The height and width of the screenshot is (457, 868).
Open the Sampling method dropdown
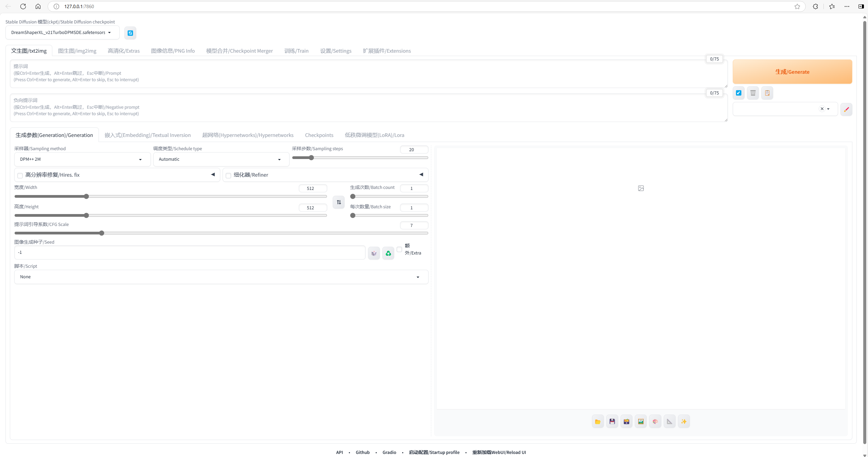tap(82, 159)
